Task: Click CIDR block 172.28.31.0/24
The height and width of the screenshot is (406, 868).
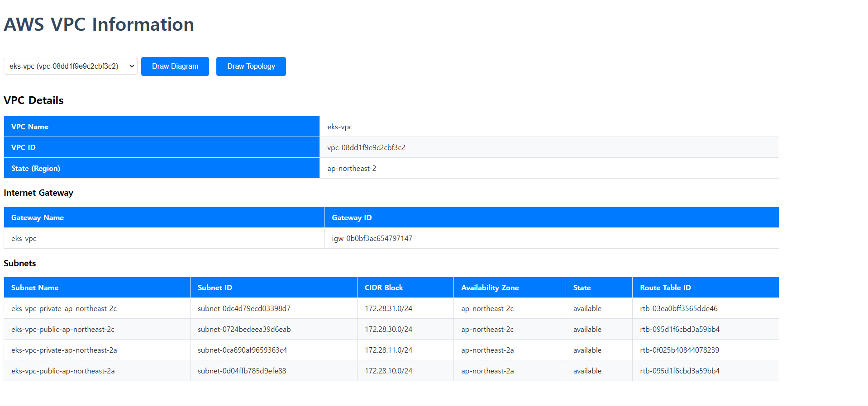Action: pyautogui.click(x=388, y=308)
